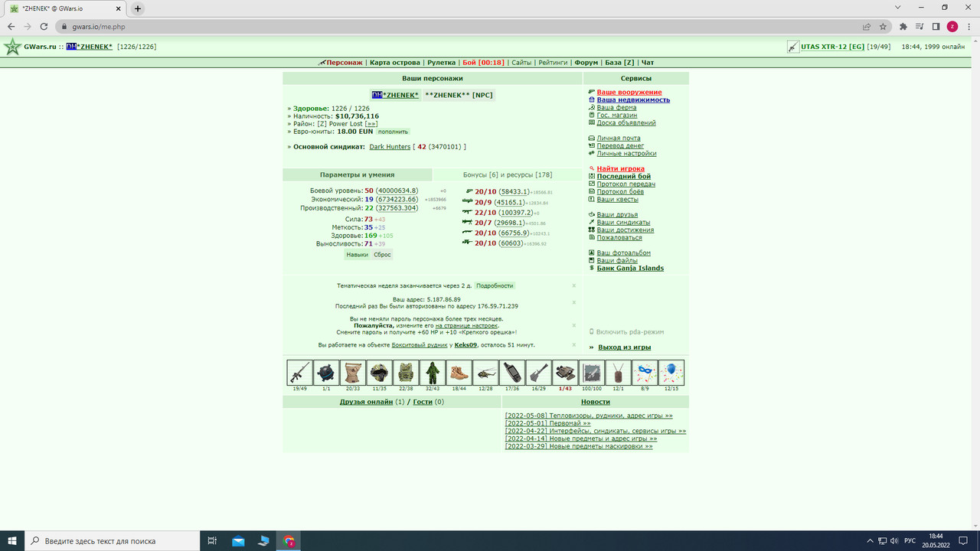Screen dimensions: 980x551
Task: Open the Бой [00:18] menu item
Action: 483,63
